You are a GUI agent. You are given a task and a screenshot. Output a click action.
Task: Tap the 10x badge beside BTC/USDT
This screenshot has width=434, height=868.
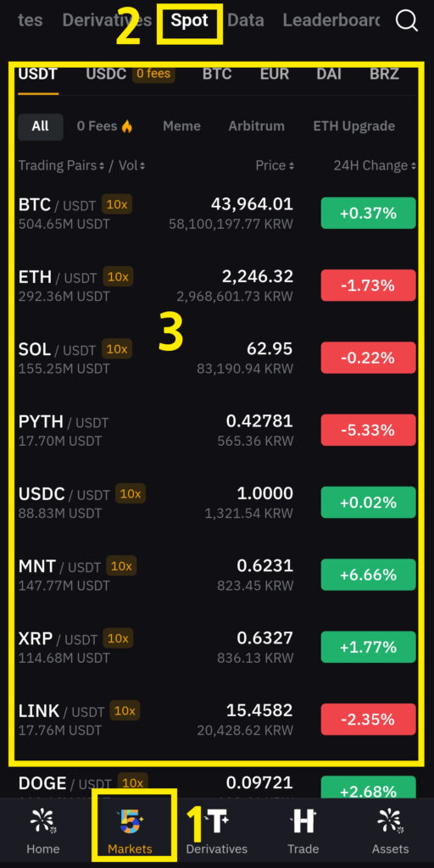point(117,204)
